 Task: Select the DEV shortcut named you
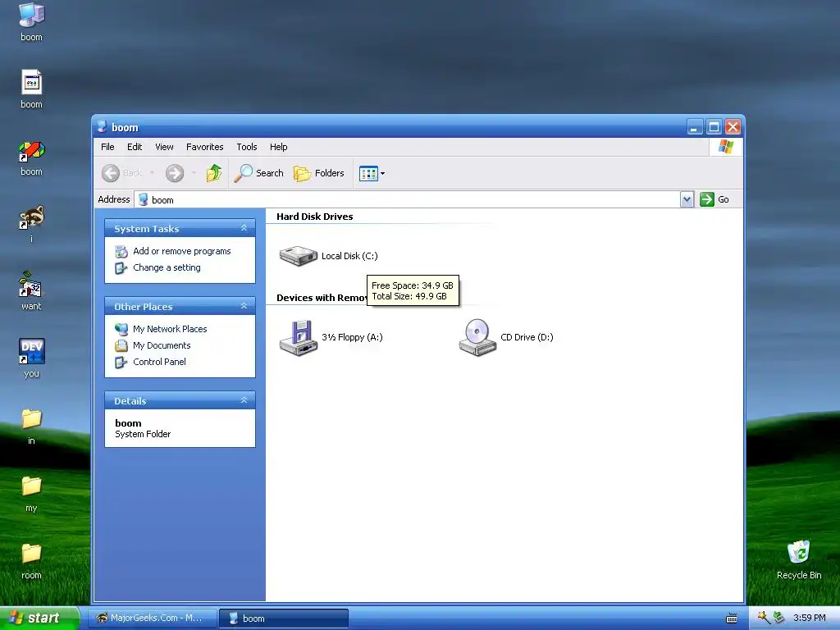click(32, 351)
